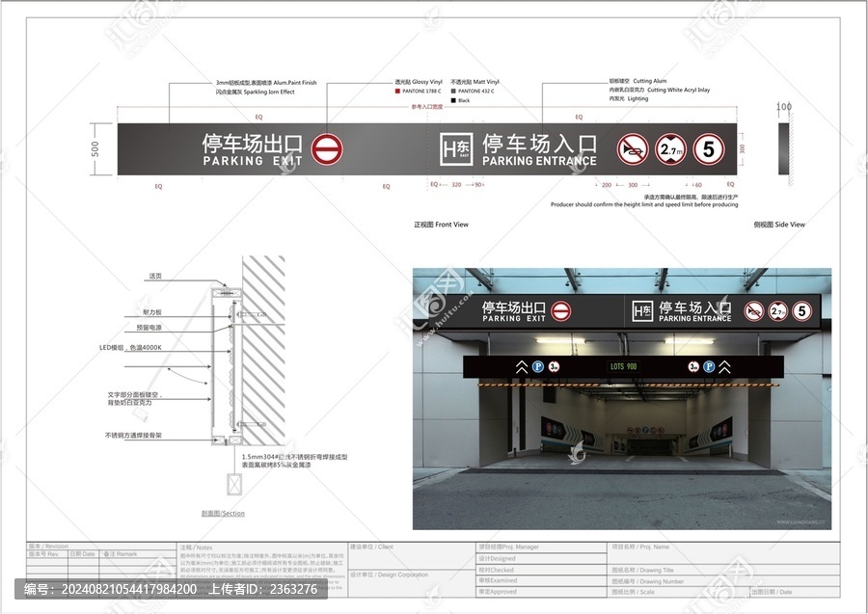Click the H东 logo in the photo rendering

pos(642,311)
